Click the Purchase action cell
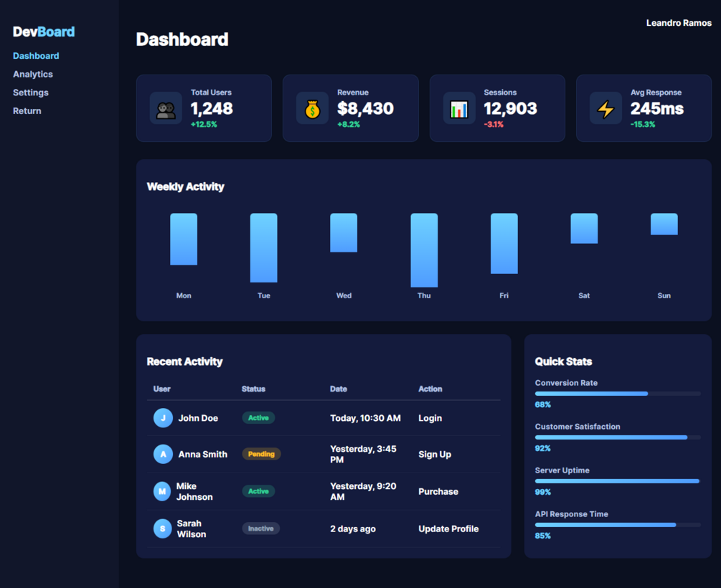721x588 pixels. (438, 491)
